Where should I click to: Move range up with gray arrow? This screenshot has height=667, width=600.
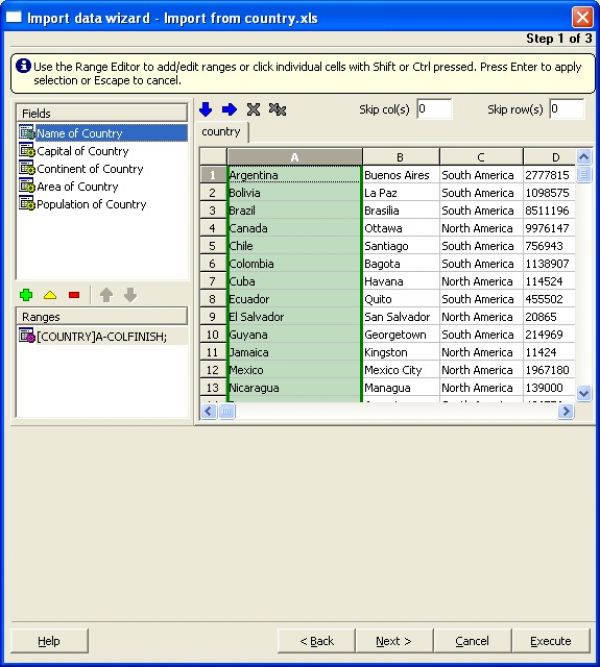coord(106,295)
